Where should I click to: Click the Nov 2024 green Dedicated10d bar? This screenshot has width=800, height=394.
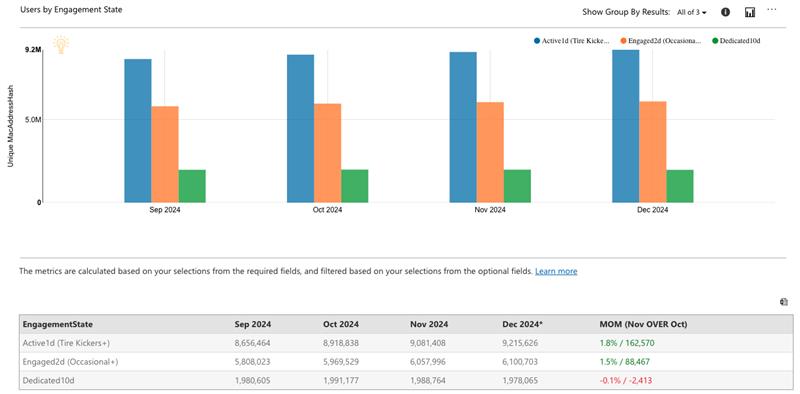(517, 186)
